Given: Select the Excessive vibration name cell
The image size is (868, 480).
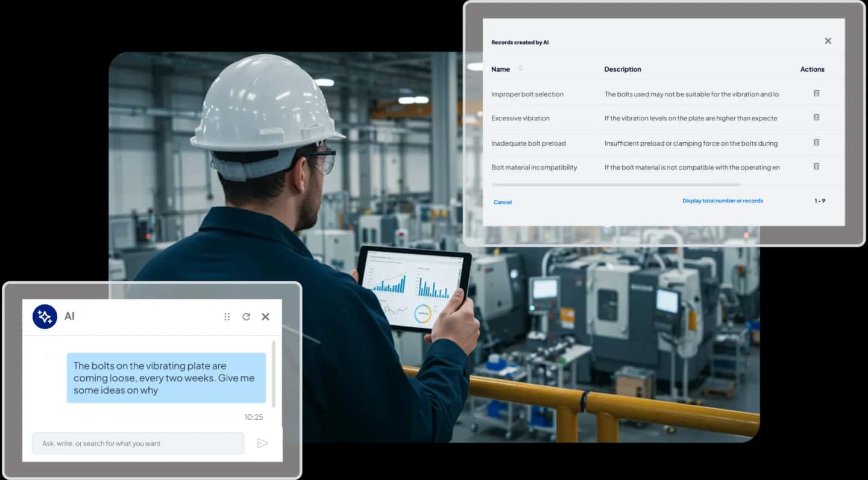Looking at the screenshot, I should click(520, 118).
